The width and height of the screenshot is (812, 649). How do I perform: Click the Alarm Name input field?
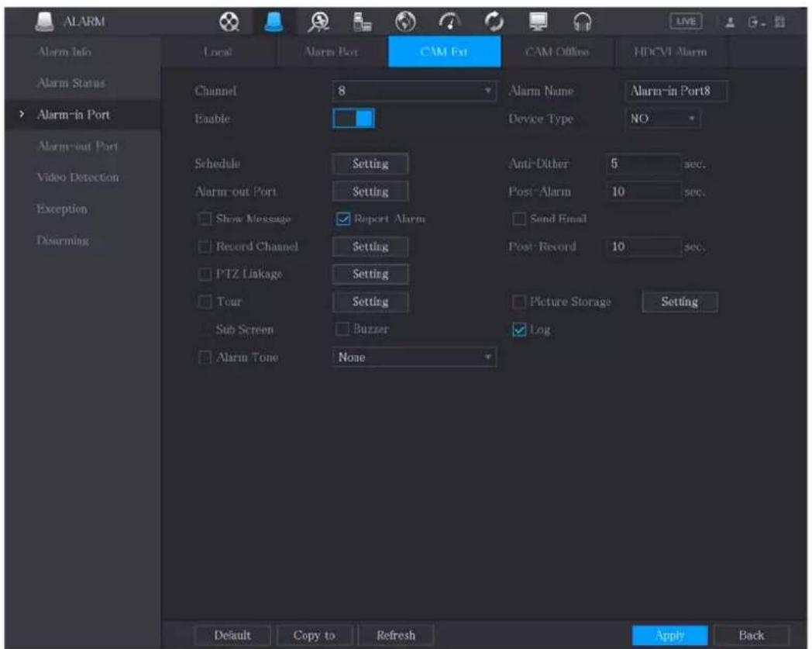[x=676, y=91]
